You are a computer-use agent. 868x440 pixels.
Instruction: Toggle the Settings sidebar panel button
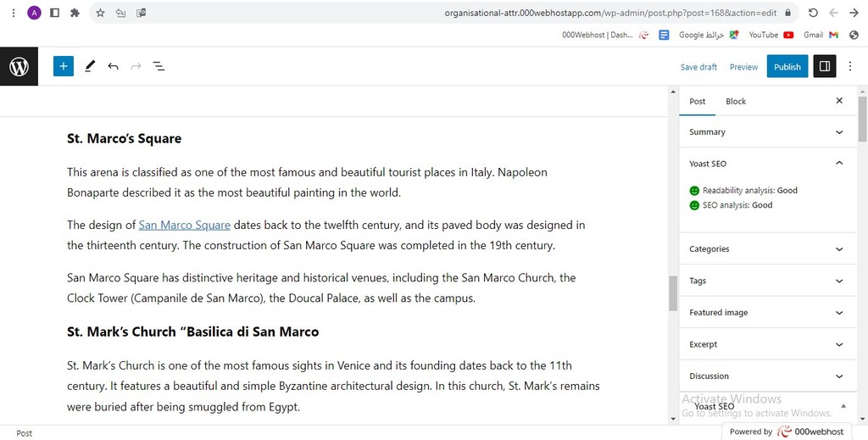point(824,66)
